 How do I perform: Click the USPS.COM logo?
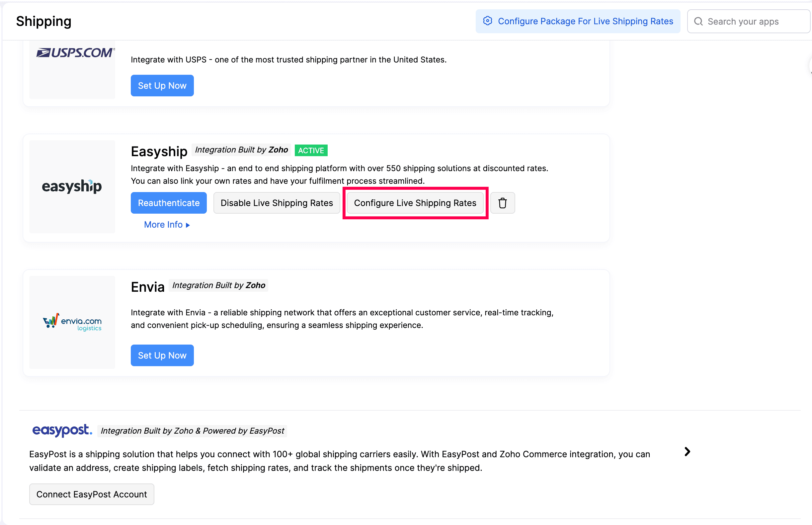(x=75, y=52)
